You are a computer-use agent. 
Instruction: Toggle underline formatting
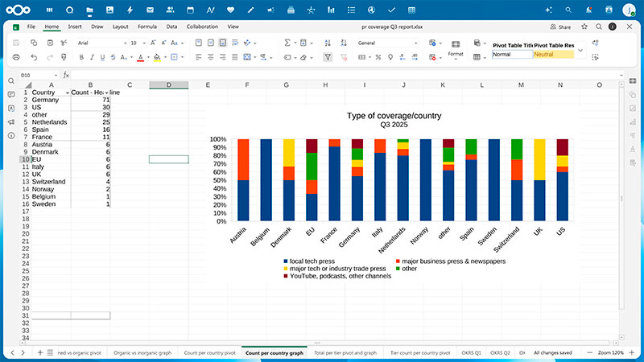pyautogui.click(x=102, y=57)
